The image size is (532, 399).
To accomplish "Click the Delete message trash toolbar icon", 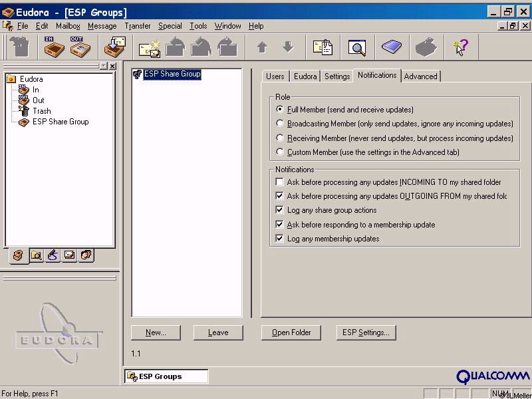I will click(x=19, y=47).
